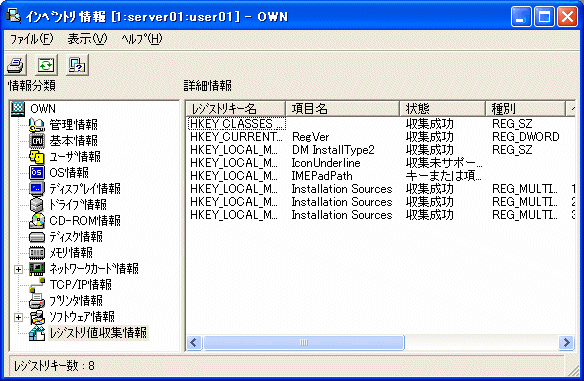This screenshot has height=381, width=584.
Task: Click the 状態 column header
Action: 442,109
